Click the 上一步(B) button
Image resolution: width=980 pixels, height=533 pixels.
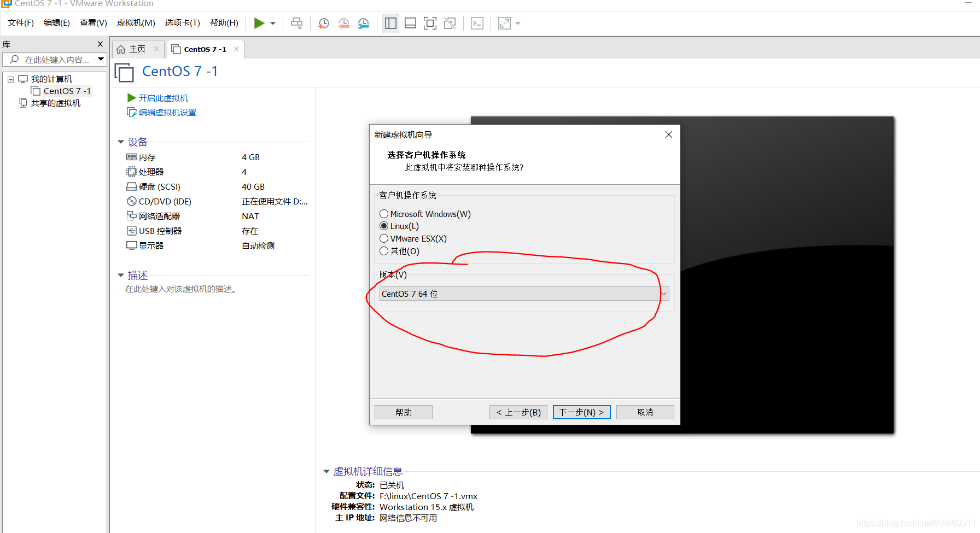518,412
